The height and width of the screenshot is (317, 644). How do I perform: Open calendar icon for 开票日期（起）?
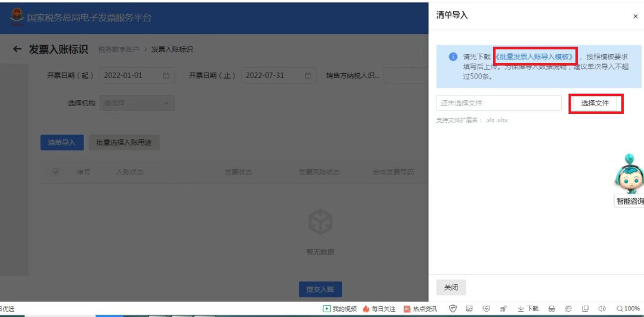click(166, 76)
